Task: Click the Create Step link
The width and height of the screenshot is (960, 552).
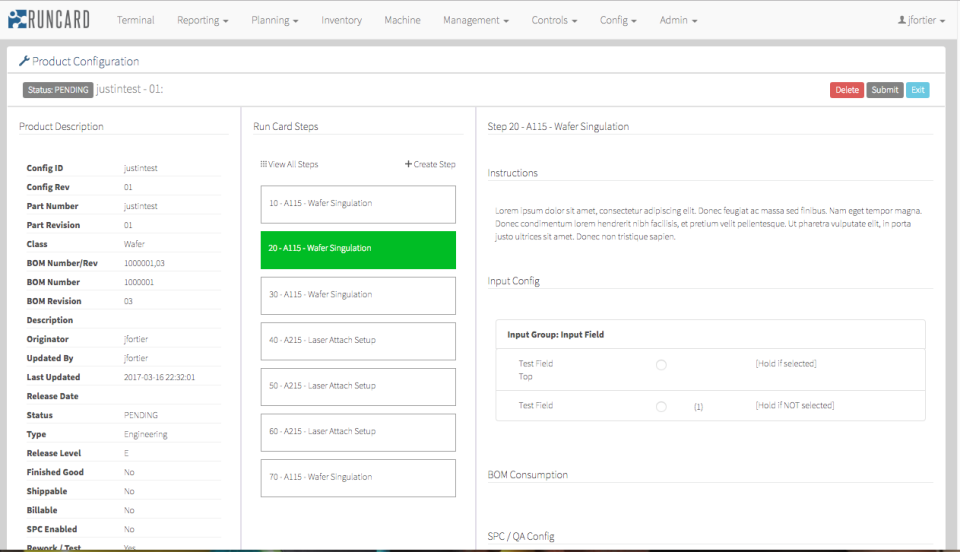Action: pyautogui.click(x=430, y=164)
